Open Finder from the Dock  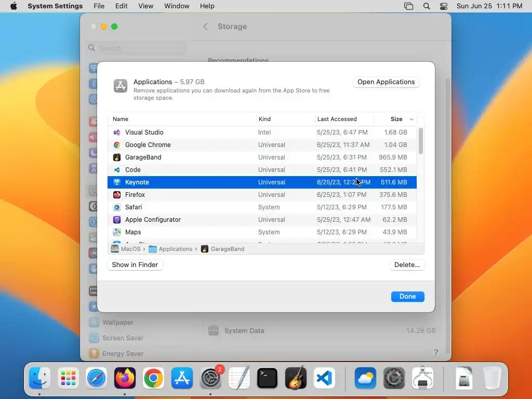click(x=39, y=378)
